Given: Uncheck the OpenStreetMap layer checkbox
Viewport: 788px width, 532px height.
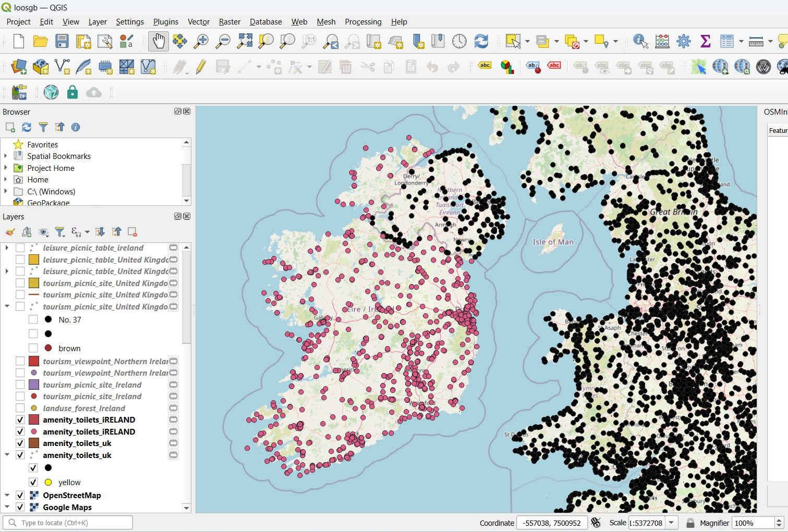Looking at the screenshot, I should [x=20, y=496].
